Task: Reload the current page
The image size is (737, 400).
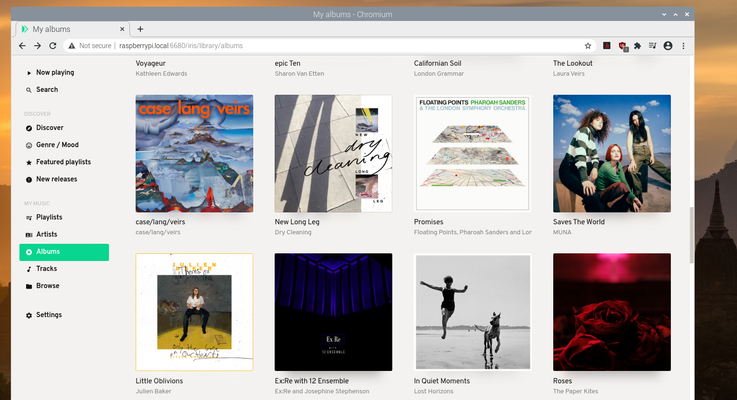Action: coord(53,46)
